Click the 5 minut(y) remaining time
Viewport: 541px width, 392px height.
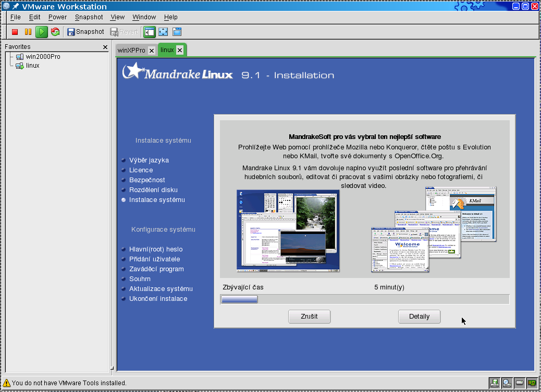click(389, 287)
